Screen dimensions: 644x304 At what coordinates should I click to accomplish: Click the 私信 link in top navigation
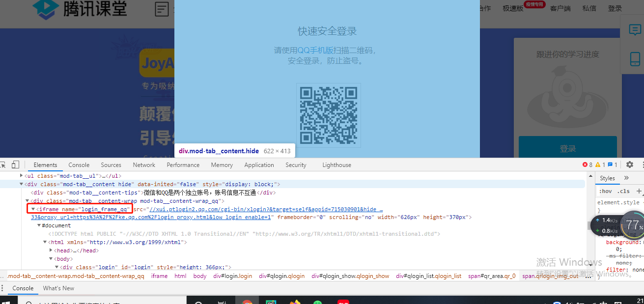click(x=589, y=8)
